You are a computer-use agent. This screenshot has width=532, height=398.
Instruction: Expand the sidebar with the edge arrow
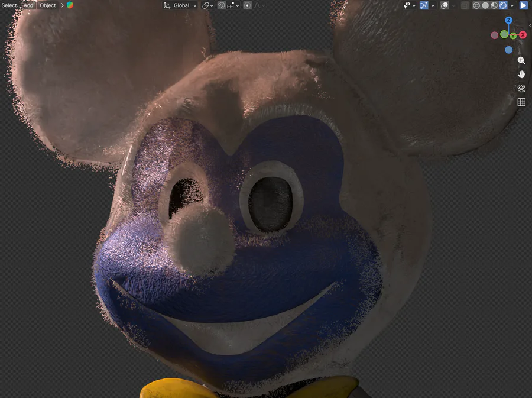[530, 26]
